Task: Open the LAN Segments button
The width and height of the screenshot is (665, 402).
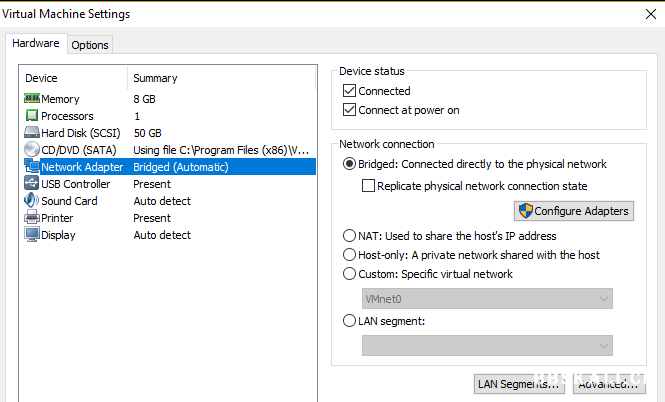Action: click(520, 384)
